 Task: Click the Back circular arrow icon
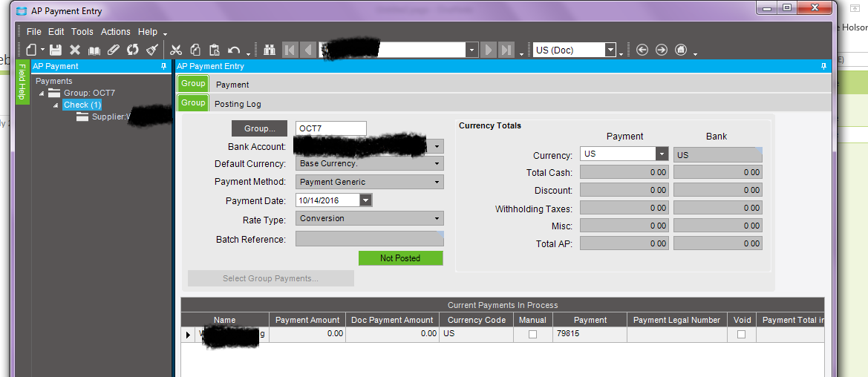point(642,50)
